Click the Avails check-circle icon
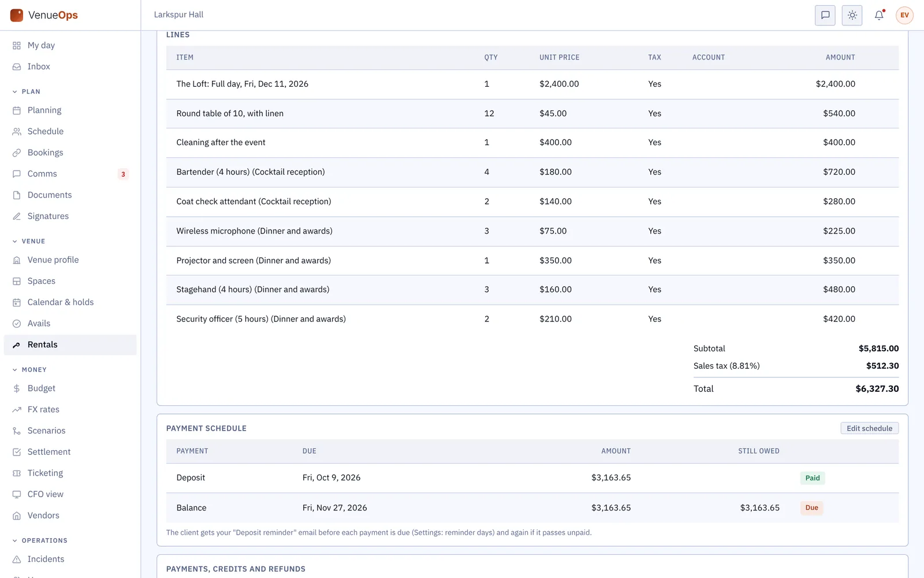Image resolution: width=924 pixels, height=578 pixels. [x=17, y=324]
